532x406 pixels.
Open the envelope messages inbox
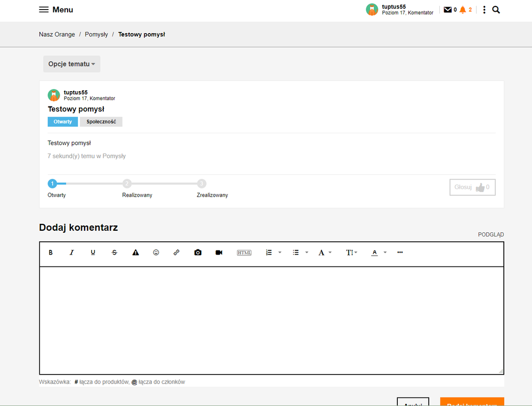447,10
